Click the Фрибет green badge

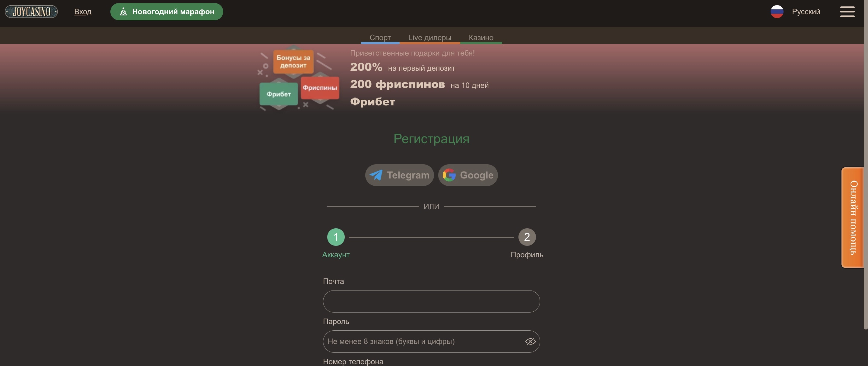(279, 94)
